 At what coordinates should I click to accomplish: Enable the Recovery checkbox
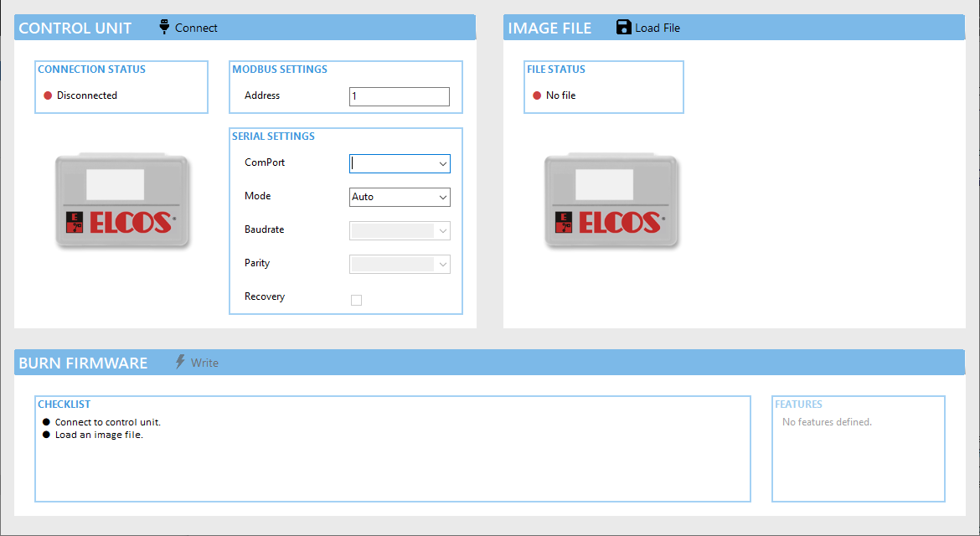coord(356,300)
